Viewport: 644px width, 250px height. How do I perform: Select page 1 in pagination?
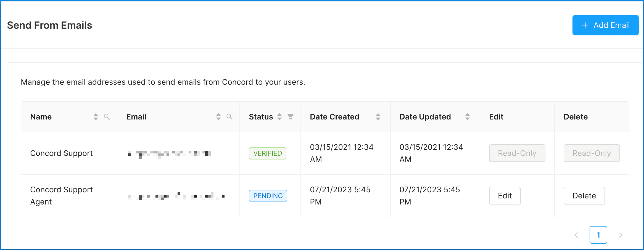(x=598, y=235)
